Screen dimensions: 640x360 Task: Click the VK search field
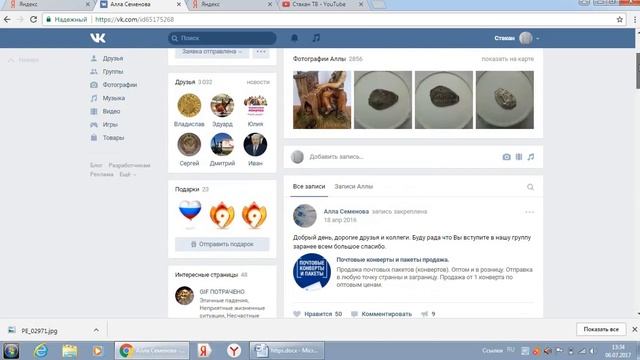point(222,38)
